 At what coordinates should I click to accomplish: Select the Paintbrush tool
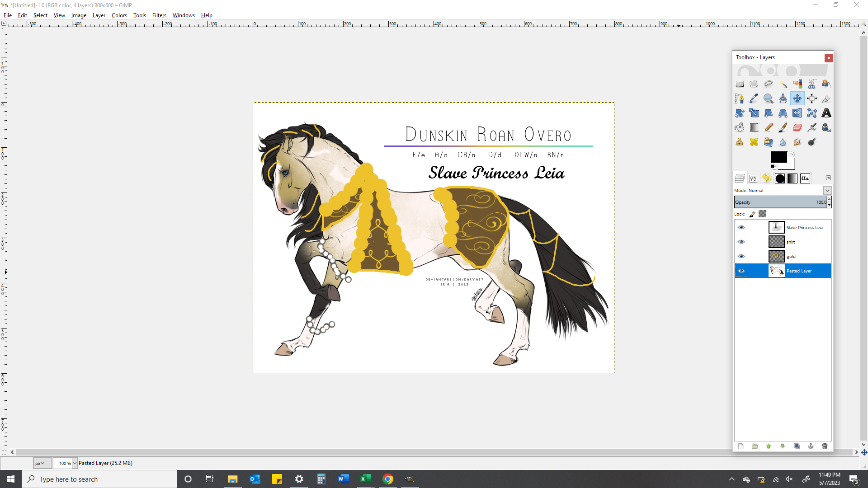pyautogui.click(x=783, y=127)
